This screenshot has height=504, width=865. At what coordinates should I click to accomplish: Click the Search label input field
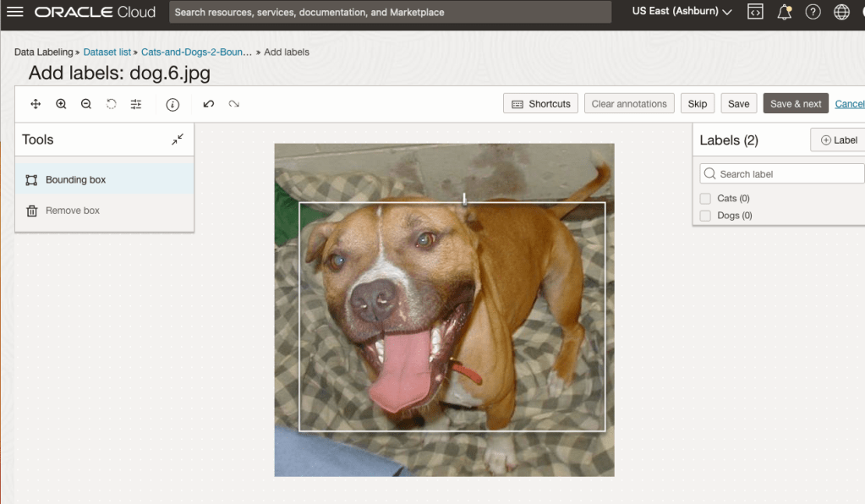[786, 174]
